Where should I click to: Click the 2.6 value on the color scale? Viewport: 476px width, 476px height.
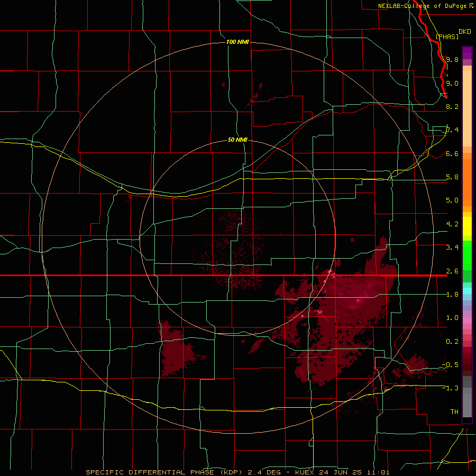coord(452,271)
